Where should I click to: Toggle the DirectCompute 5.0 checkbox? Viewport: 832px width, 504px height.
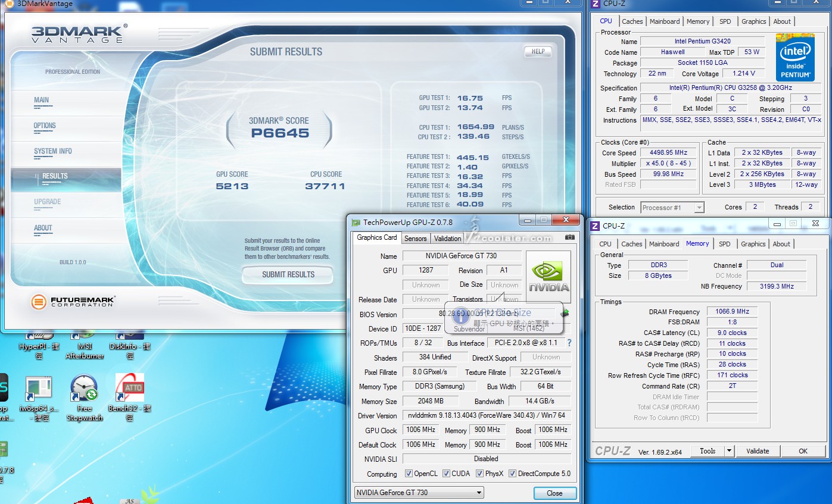click(x=512, y=474)
